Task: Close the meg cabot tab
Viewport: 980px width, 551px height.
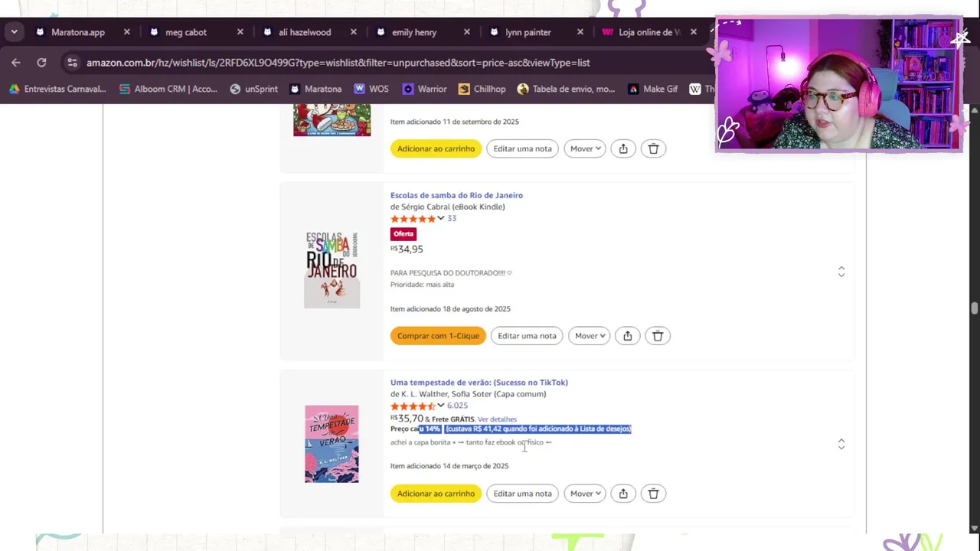Action: 240,32
